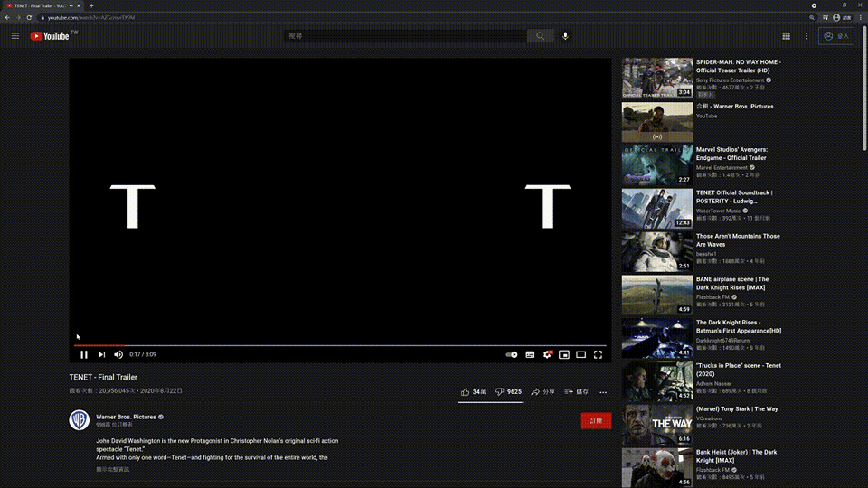Screen dimensions: 868x488
Task: Save the video to a playlist
Action: (576, 391)
